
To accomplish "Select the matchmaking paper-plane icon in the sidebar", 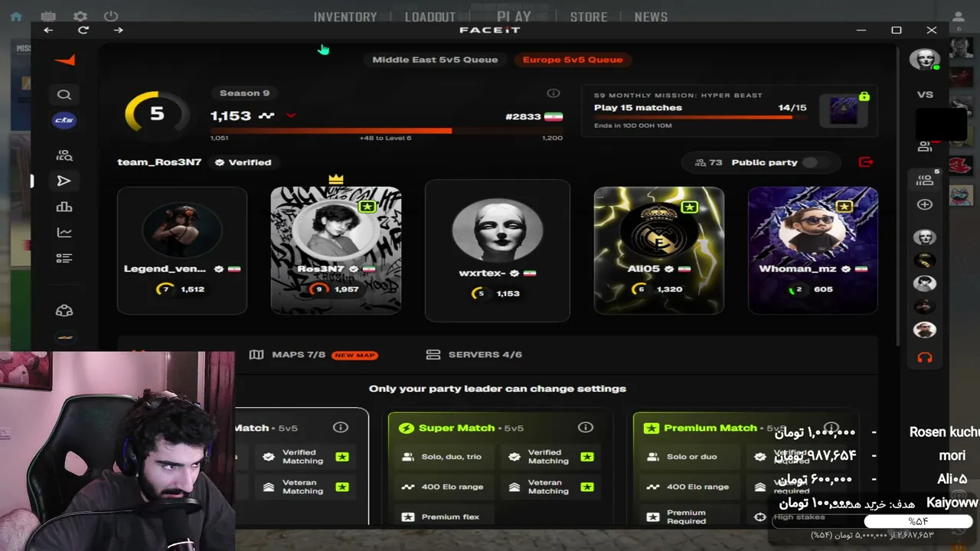I will pyautogui.click(x=64, y=181).
